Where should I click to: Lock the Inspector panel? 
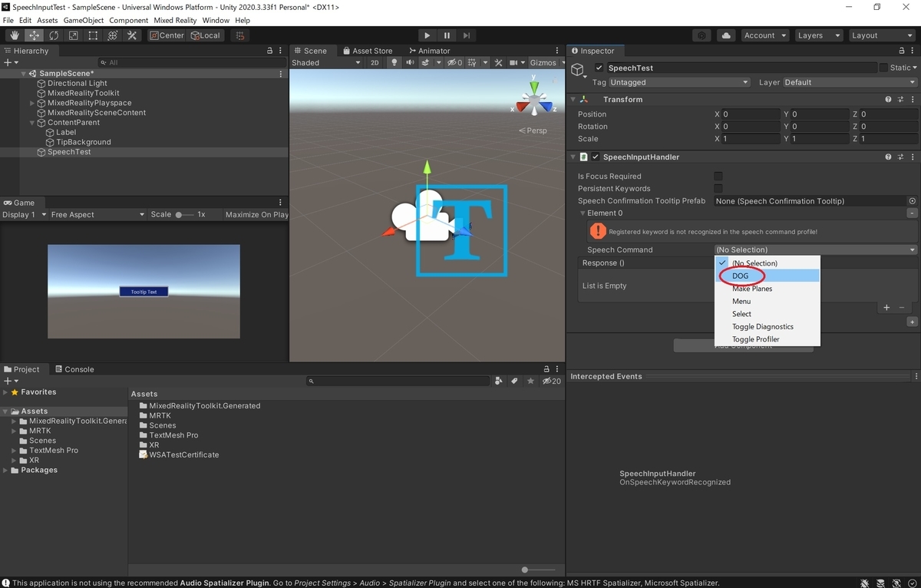[901, 51]
